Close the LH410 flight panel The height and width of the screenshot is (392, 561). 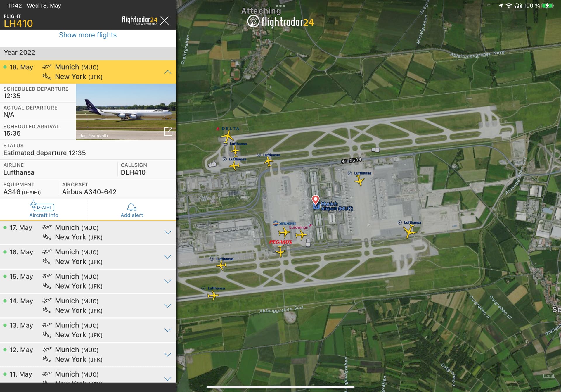(165, 20)
